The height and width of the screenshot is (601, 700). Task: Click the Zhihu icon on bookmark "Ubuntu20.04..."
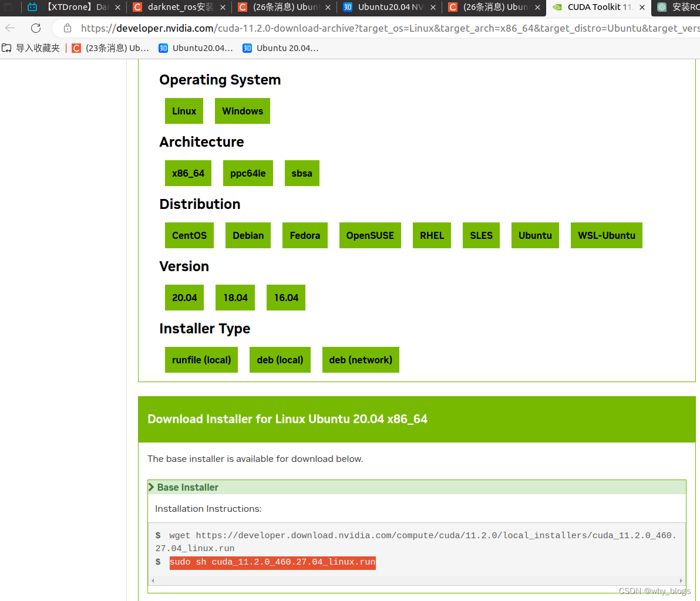[x=163, y=48]
